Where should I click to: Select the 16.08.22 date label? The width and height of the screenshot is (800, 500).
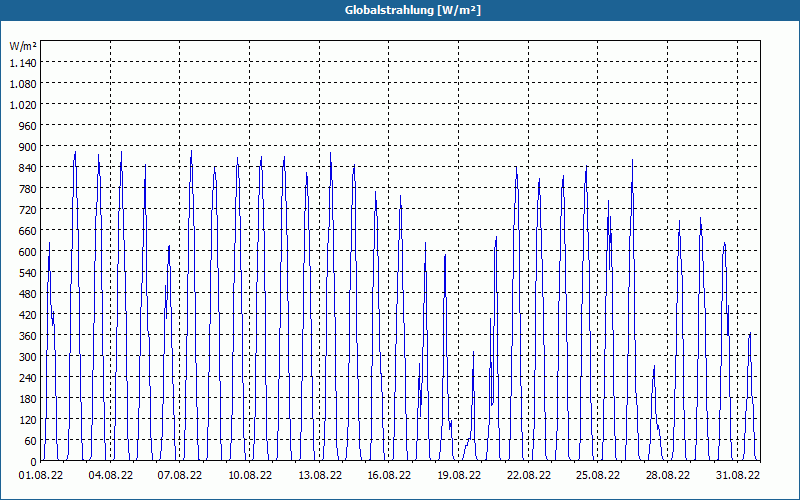click(x=389, y=475)
